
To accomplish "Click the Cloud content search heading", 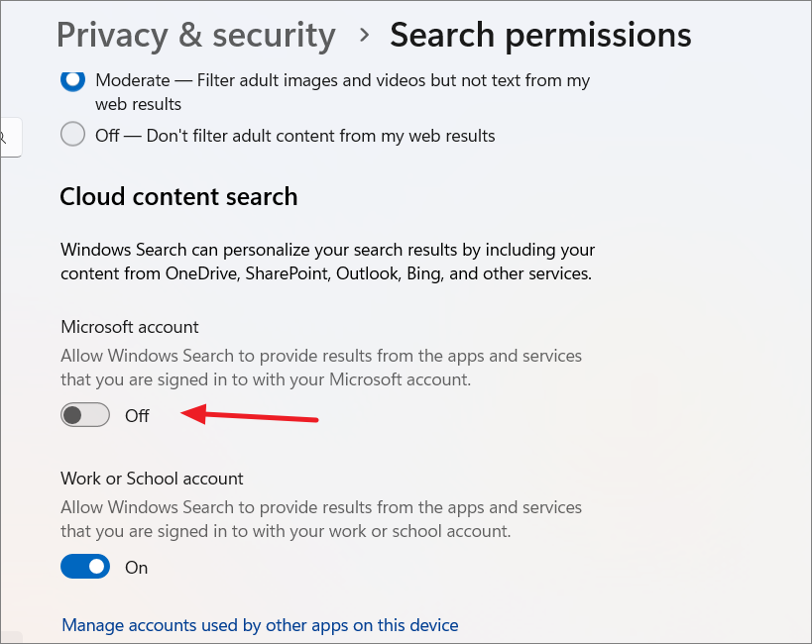I will (x=178, y=197).
